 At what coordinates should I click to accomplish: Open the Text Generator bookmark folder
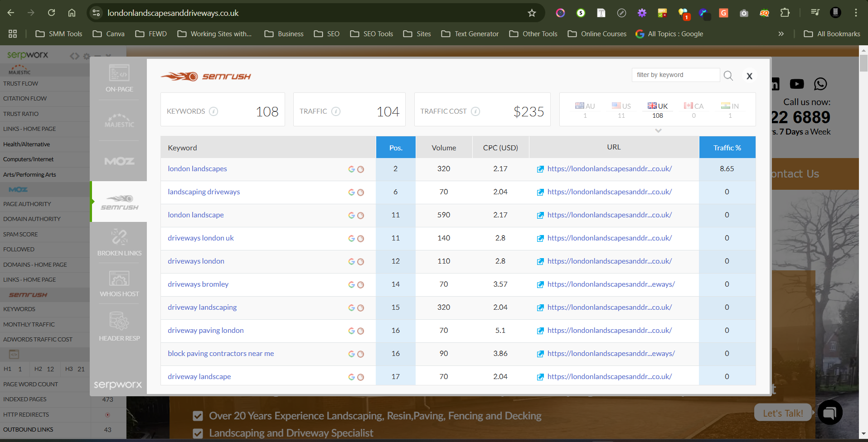pyautogui.click(x=470, y=34)
